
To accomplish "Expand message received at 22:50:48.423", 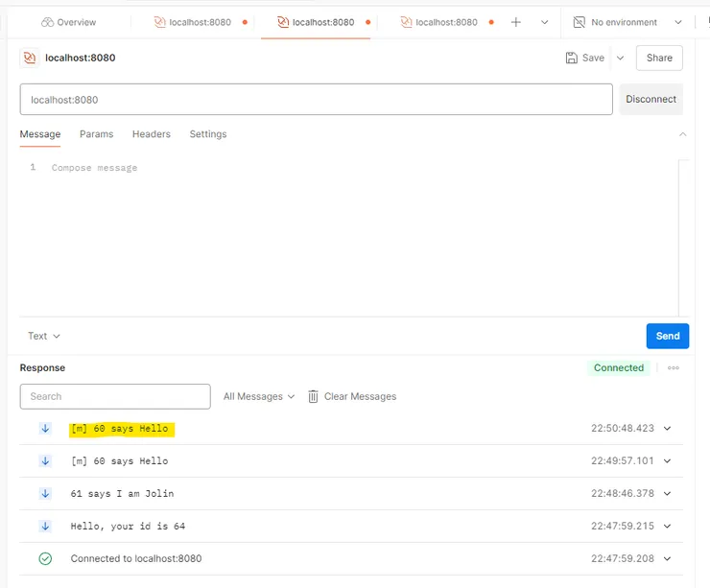I will (x=667, y=428).
